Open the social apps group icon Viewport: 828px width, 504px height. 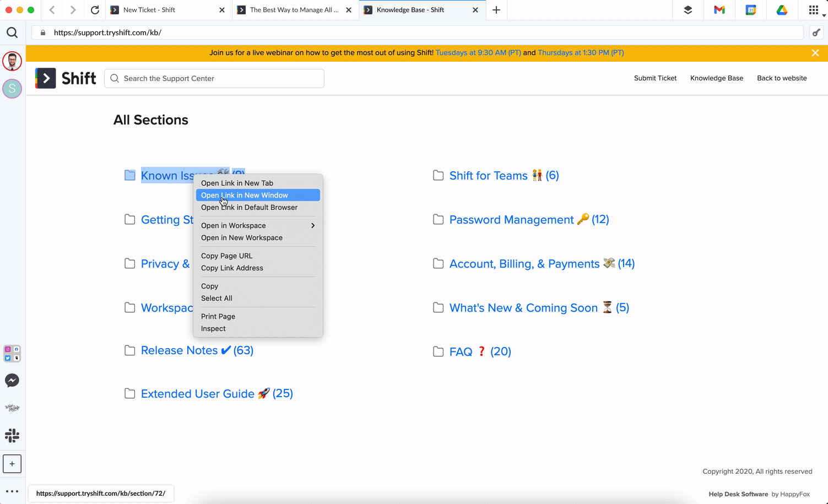(x=12, y=353)
